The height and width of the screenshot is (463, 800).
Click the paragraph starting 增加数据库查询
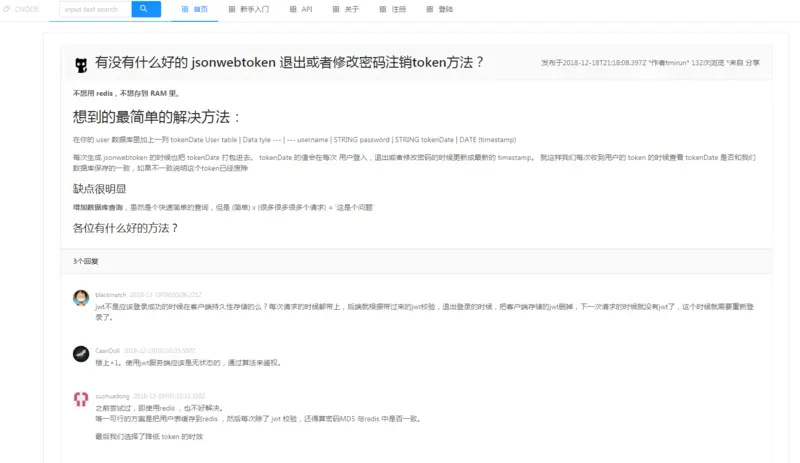point(223,208)
